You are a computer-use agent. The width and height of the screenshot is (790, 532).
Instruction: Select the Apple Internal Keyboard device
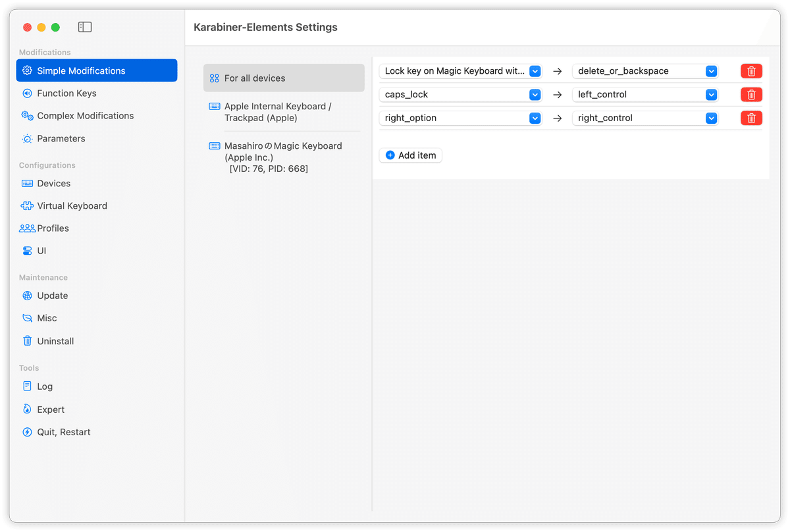tap(276, 112)
